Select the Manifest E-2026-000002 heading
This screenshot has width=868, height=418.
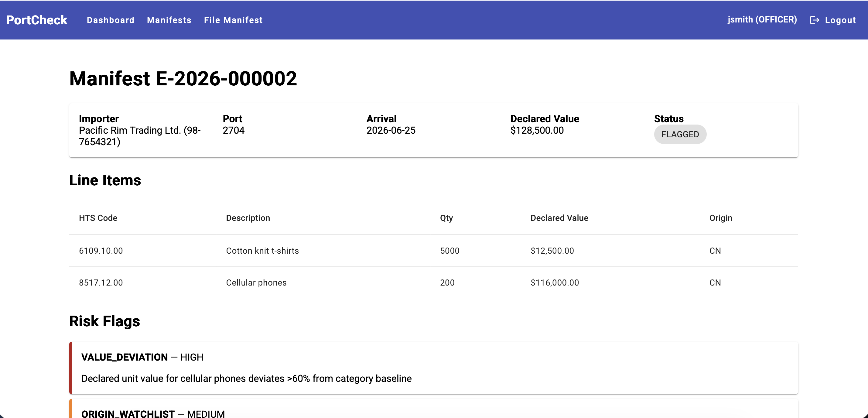(183, 79)
